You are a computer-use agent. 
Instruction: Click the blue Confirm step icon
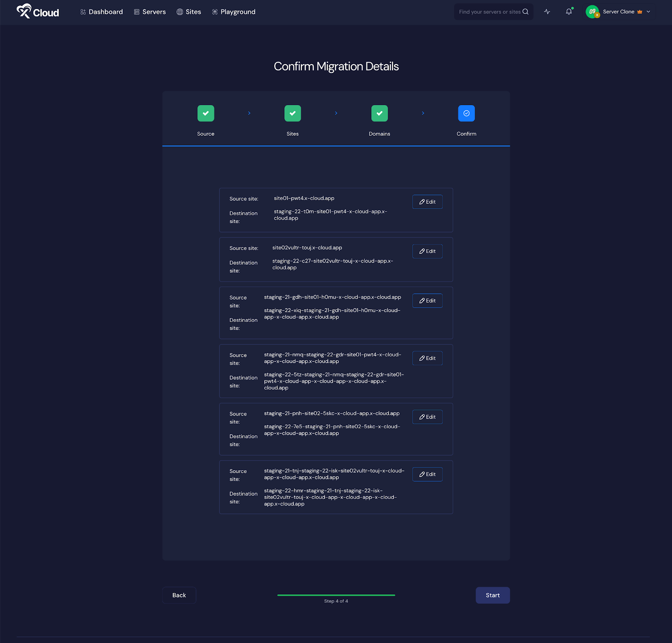point(466,113)
